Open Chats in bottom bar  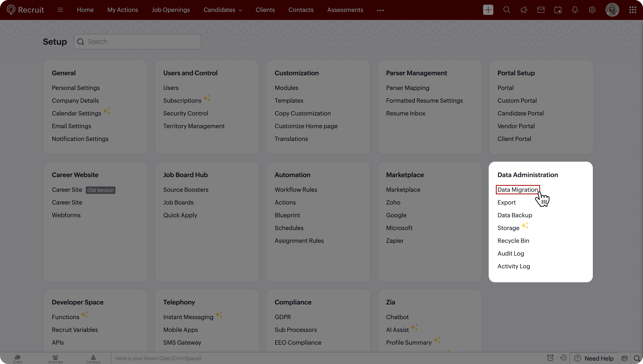pyautogui.click(x=17, y=359)
